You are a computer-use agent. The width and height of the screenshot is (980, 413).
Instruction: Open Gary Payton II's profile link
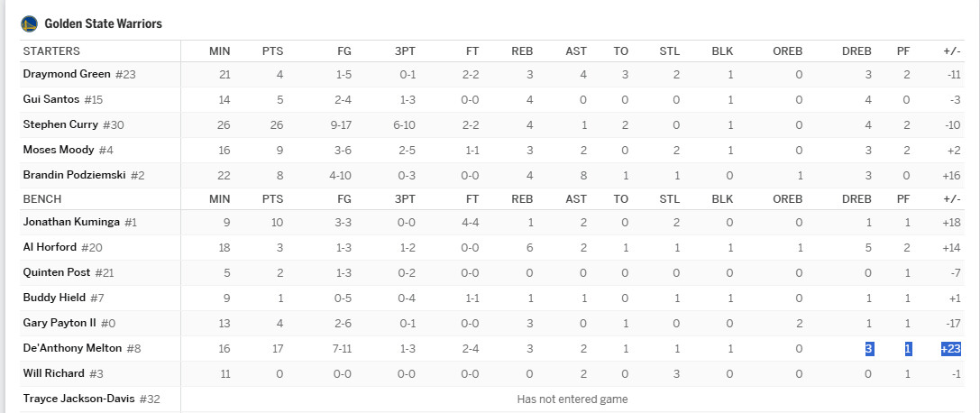[60, 323]
